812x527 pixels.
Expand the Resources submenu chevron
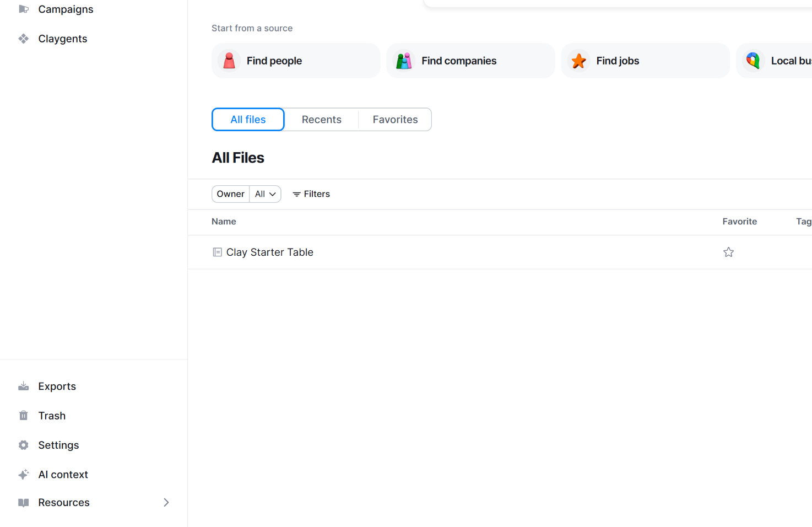tap(166, 503)
